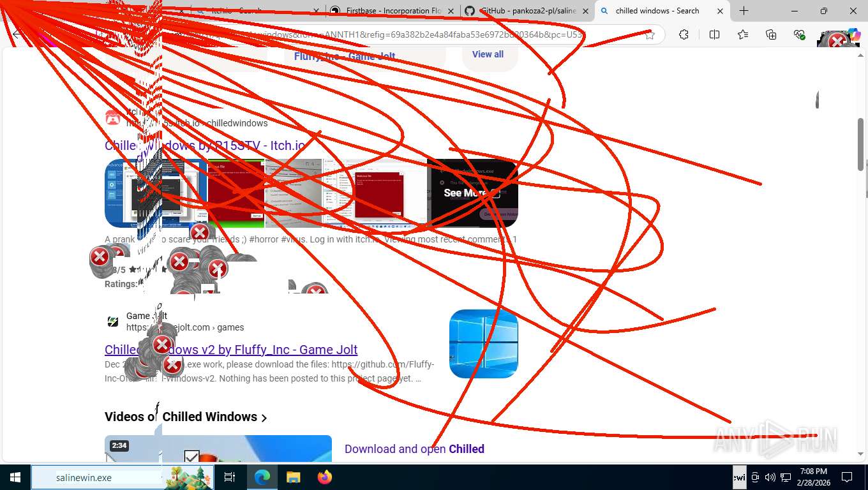Click the 7:08 PM clock

[813, 477]
